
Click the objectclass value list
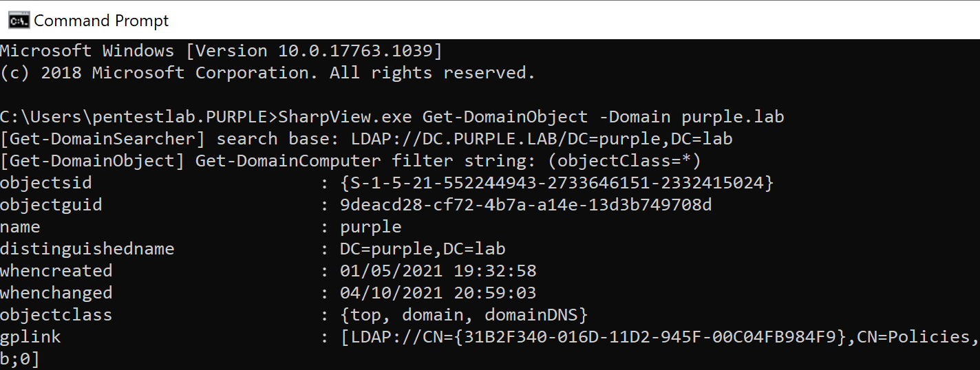[x=464, y=315]
